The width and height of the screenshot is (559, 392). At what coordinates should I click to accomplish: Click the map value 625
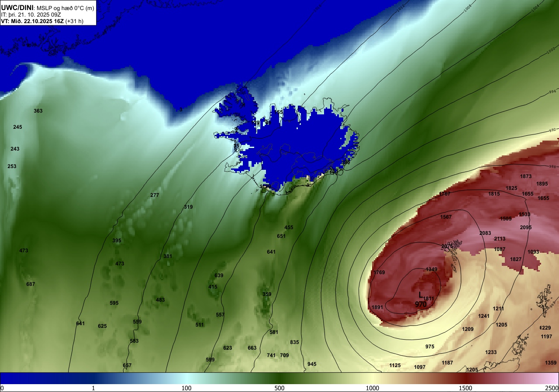click(102, 326)
